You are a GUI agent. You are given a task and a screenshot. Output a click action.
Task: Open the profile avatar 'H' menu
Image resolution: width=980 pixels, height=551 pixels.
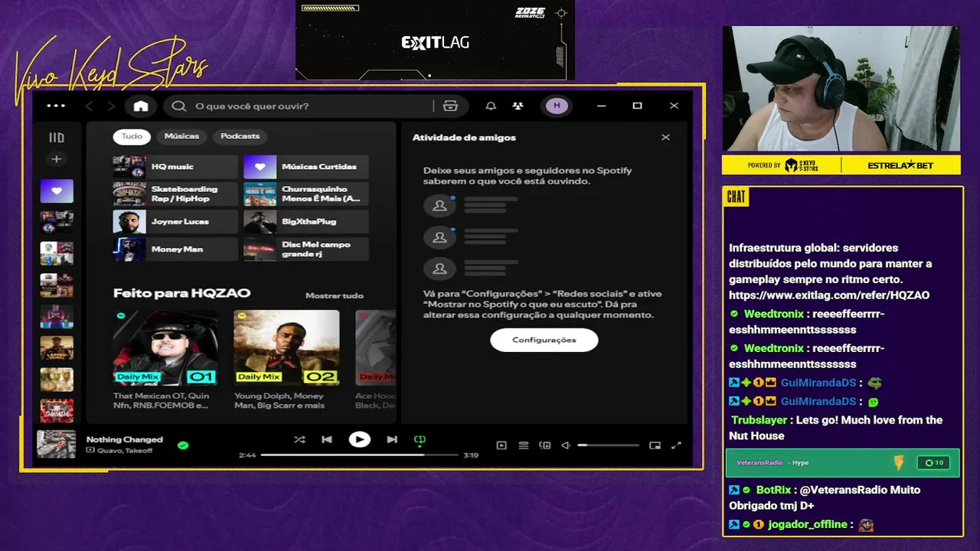tap(557, 106)
